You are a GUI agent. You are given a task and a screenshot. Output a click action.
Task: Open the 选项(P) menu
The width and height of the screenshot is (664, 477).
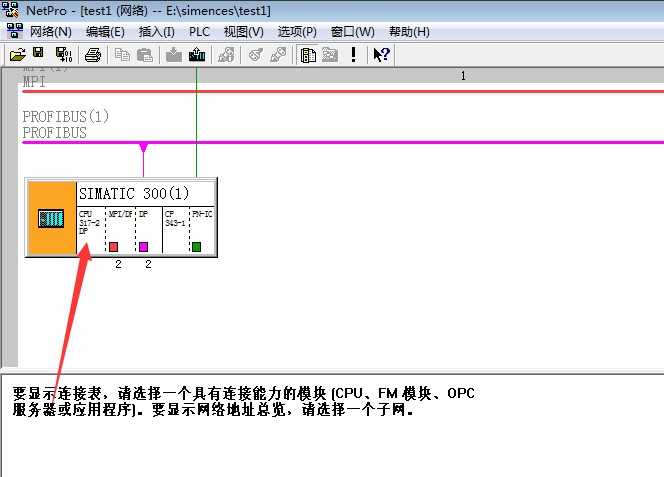point(297,32)
